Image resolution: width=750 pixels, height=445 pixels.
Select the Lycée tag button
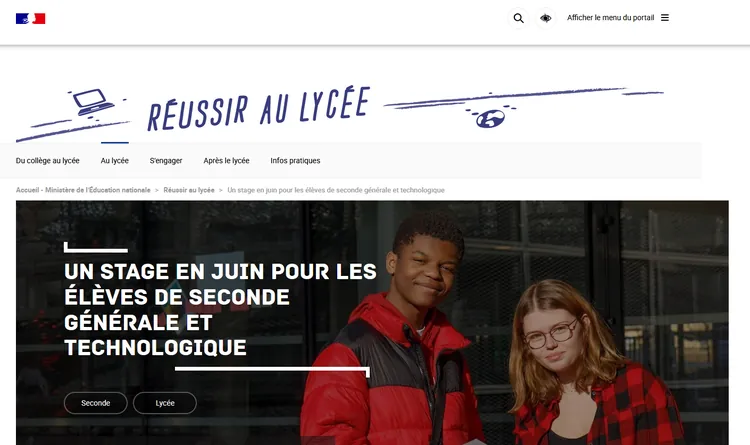click(165, 403)
